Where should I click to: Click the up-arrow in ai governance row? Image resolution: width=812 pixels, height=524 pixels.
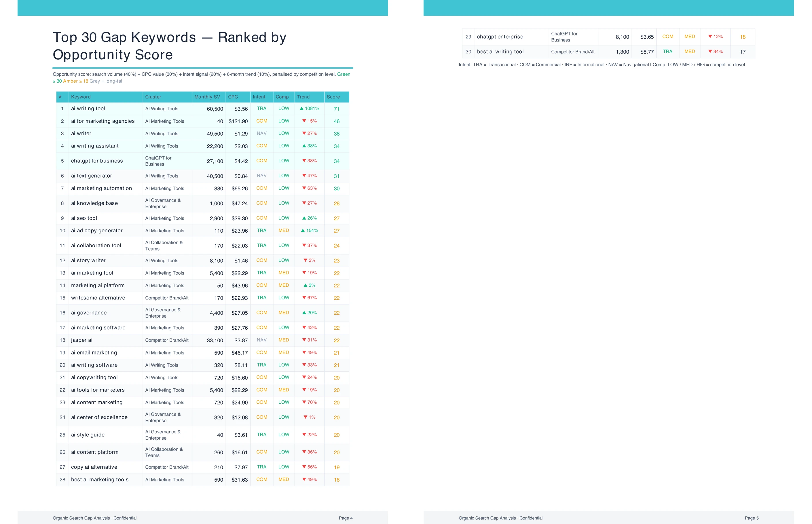[304, 312]
